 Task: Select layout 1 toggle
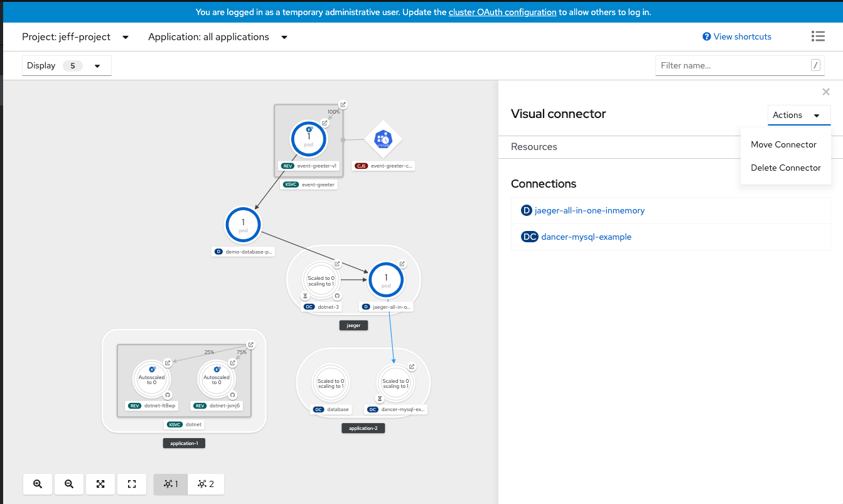coord(171,484)
